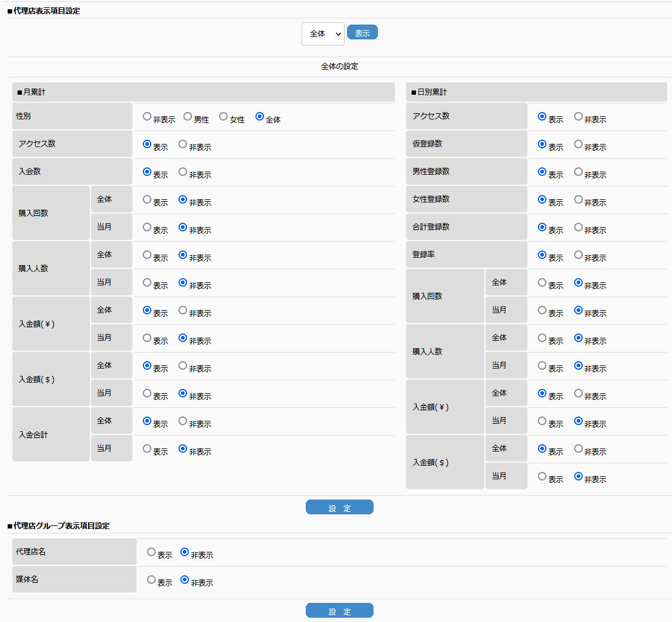This screenshot has width=672, height=622.
Task: Set 月累計 入金額(￥) 全体 to 非表示
Action: (183, 310)
